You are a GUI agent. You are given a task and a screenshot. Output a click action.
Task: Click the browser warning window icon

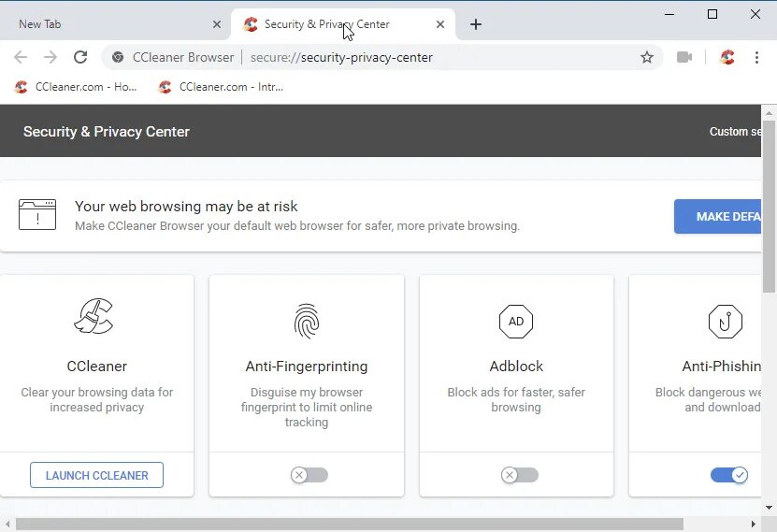pos(37,214)
